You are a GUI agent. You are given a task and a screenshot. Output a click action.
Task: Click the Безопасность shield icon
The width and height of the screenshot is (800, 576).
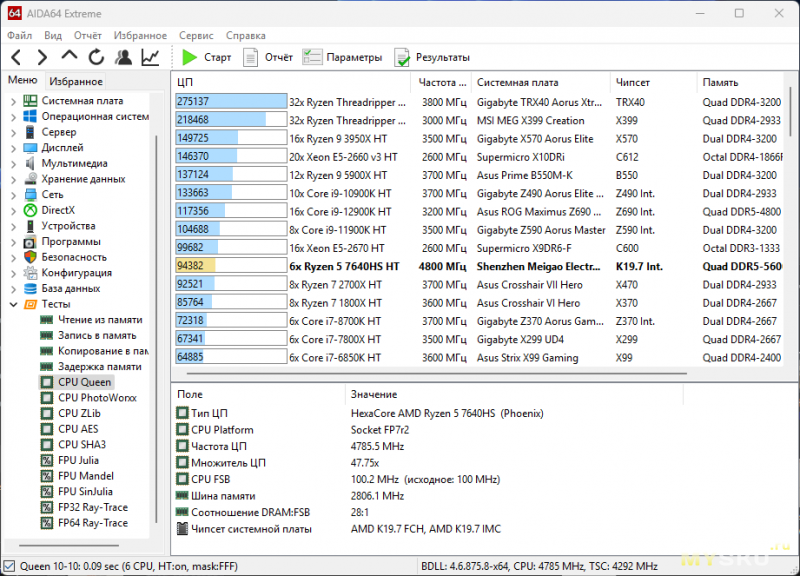pos(31,257)
